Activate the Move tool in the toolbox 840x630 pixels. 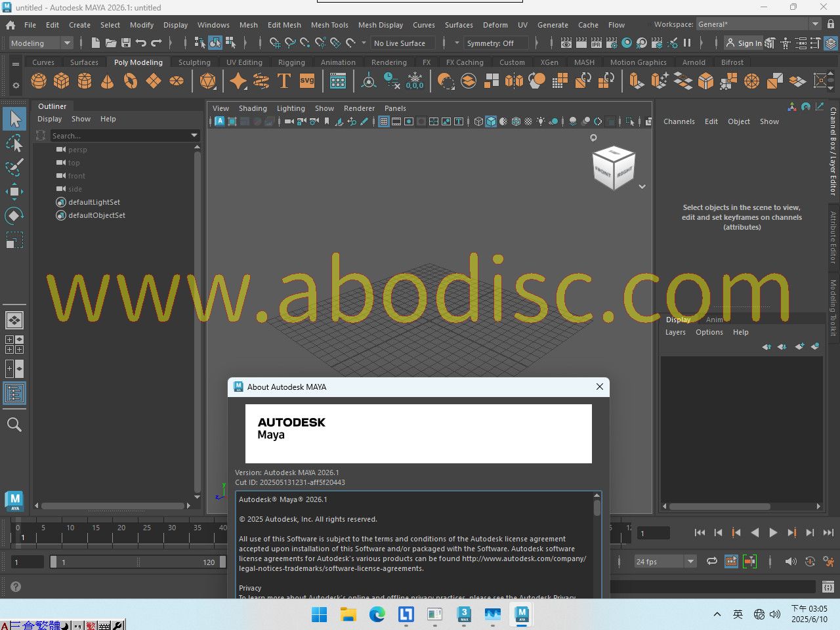pyautogui.click(x=14, y=192)
